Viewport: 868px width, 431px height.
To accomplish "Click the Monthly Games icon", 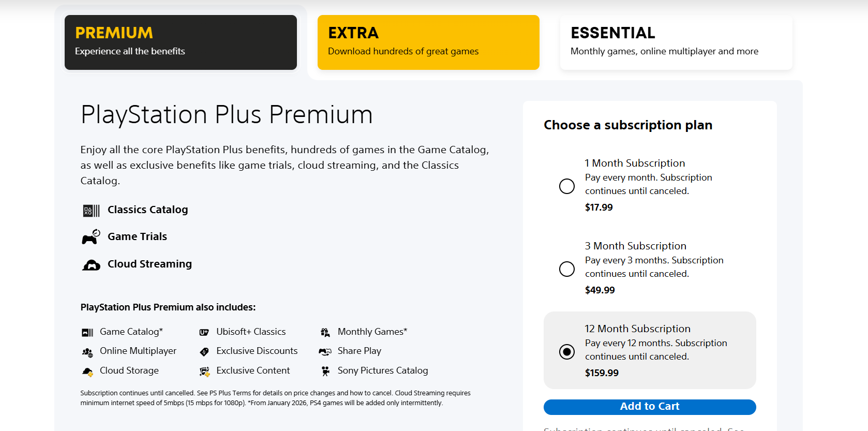I will (x=325, y=332).
